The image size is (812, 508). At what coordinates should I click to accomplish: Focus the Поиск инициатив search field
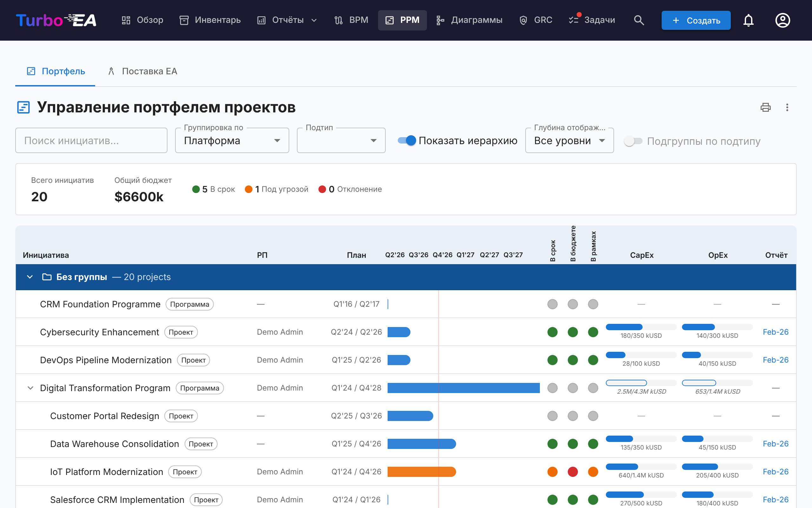[91, 140]
